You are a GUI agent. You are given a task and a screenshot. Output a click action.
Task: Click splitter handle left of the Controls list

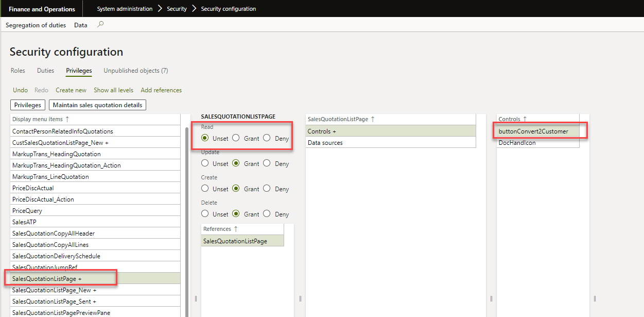click(492, 298)
